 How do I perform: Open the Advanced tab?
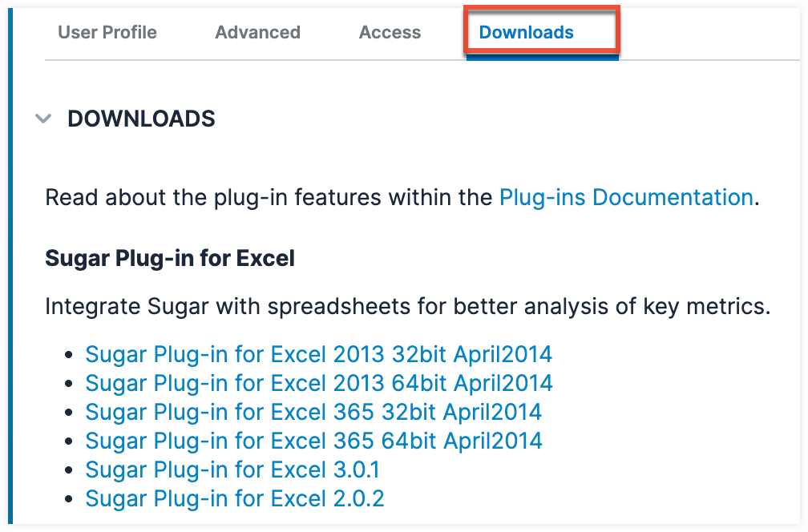(257, 32)
